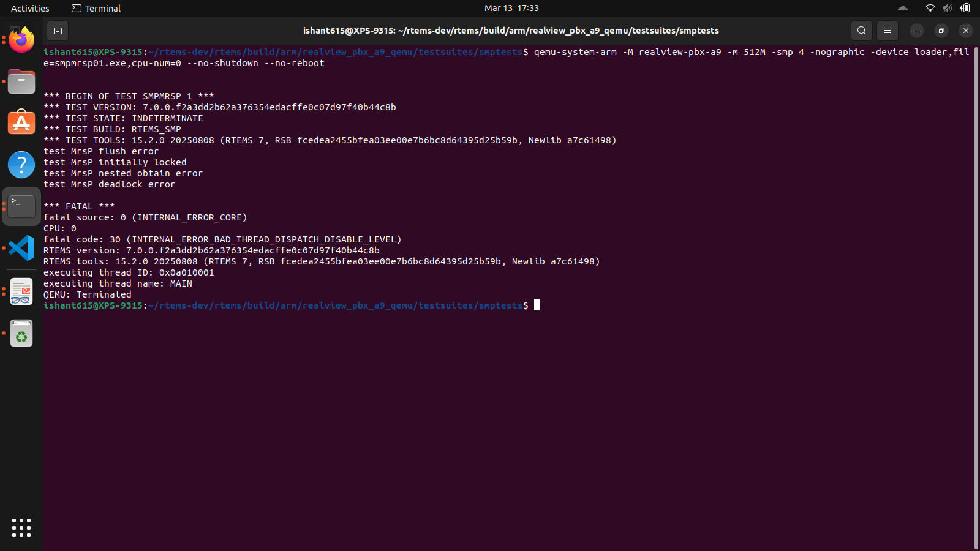Open the Trash from dock
The image size is (980, 551).
click(x=21, y=334)
